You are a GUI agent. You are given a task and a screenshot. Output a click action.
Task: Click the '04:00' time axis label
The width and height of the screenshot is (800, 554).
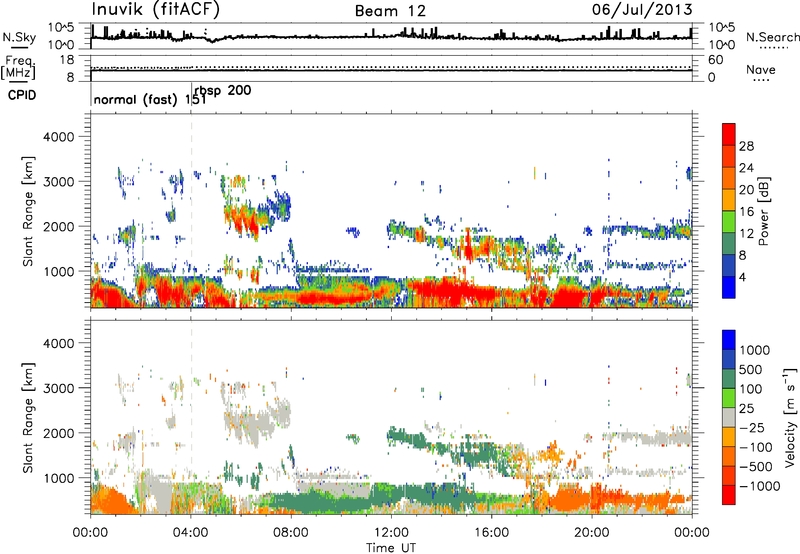coord(191,533)
